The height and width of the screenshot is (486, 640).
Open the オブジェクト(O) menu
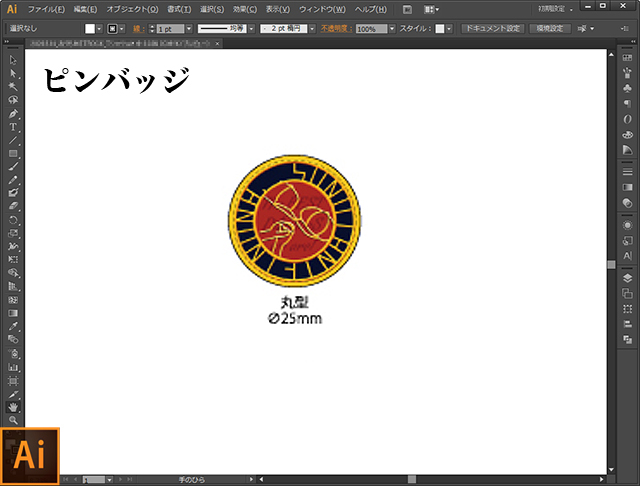pyautogui.click(x=132, y=9)
